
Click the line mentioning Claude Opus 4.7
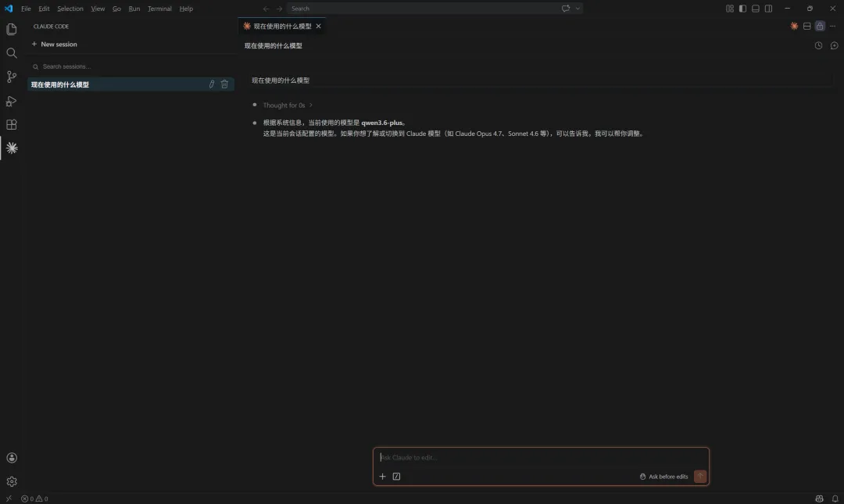click(453, 134)
